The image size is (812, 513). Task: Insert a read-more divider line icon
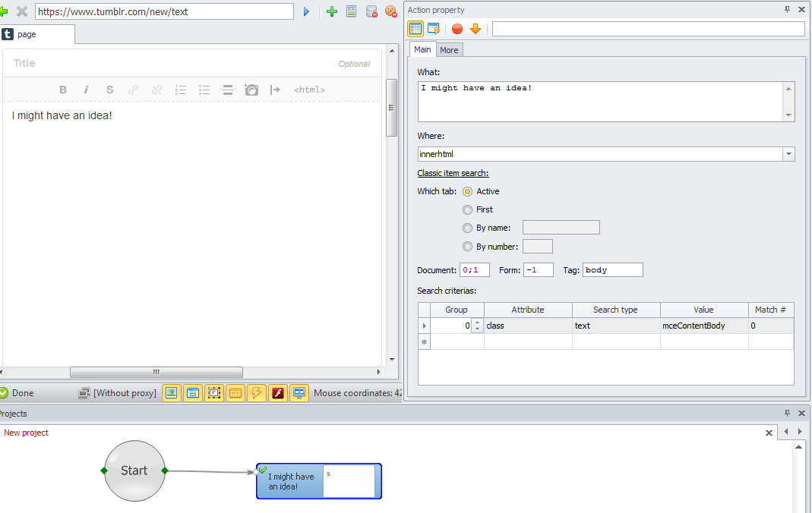[x=228, y=90]
